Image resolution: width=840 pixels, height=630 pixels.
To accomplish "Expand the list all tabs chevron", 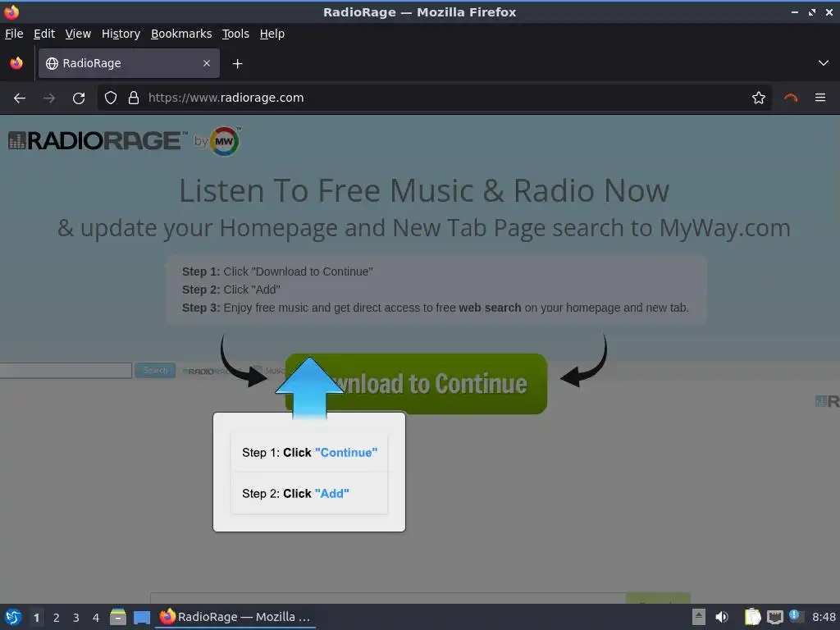I will pyautogui.click(x=824, y=63).
